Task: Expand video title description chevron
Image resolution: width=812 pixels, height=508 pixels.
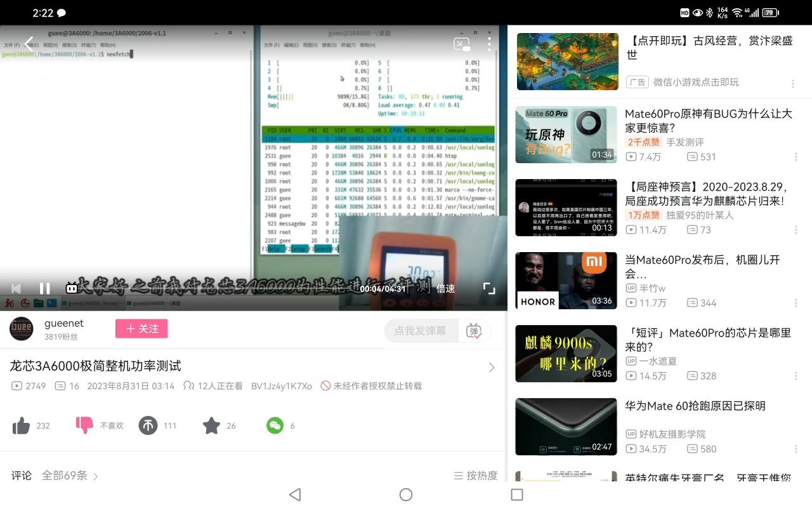Action: pos(492,367)
